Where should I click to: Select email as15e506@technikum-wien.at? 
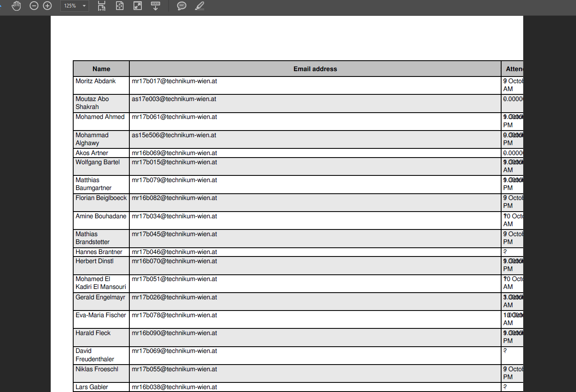(x=174, y=135)
